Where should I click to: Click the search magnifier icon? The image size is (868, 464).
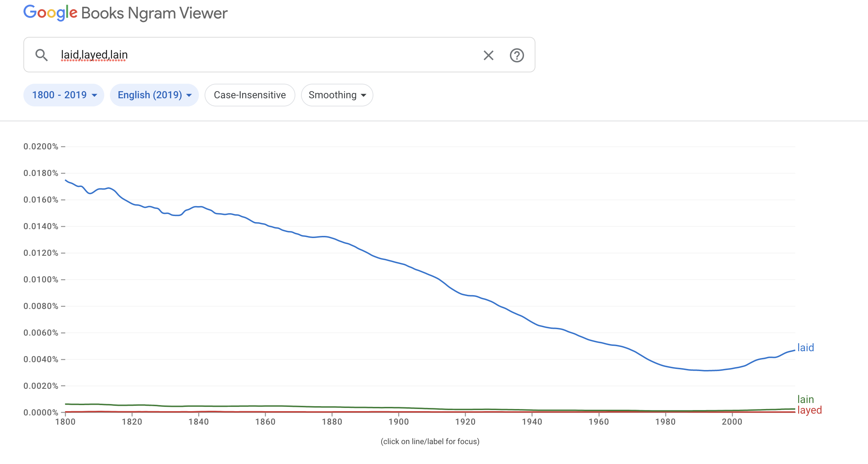pyautogui.click(x=41, y=55)
